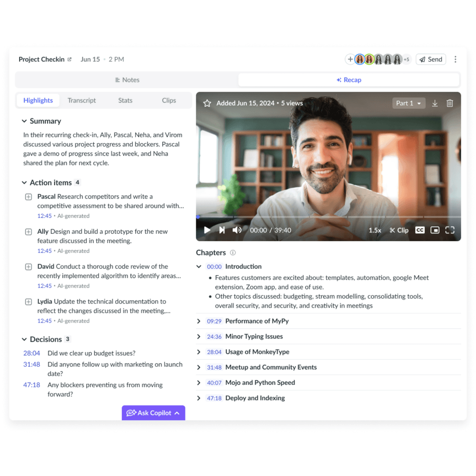Jump to the 28:04 budget decision

(31, 353)
